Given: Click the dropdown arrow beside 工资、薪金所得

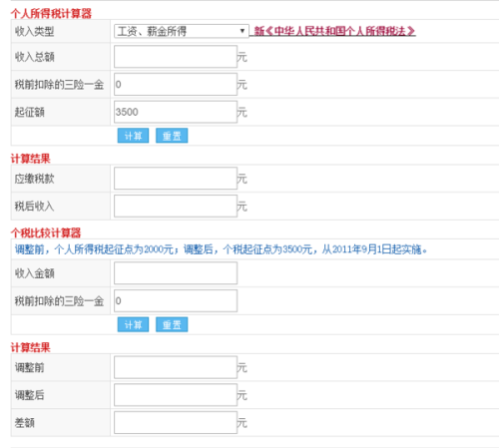Looking at the screenshot, I should point(243,31).
